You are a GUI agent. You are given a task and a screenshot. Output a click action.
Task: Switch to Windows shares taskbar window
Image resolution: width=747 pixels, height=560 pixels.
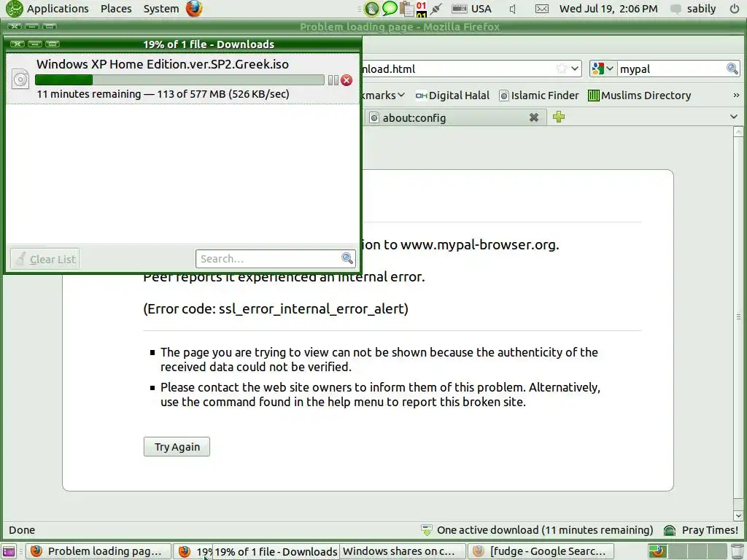coord(403,551)
